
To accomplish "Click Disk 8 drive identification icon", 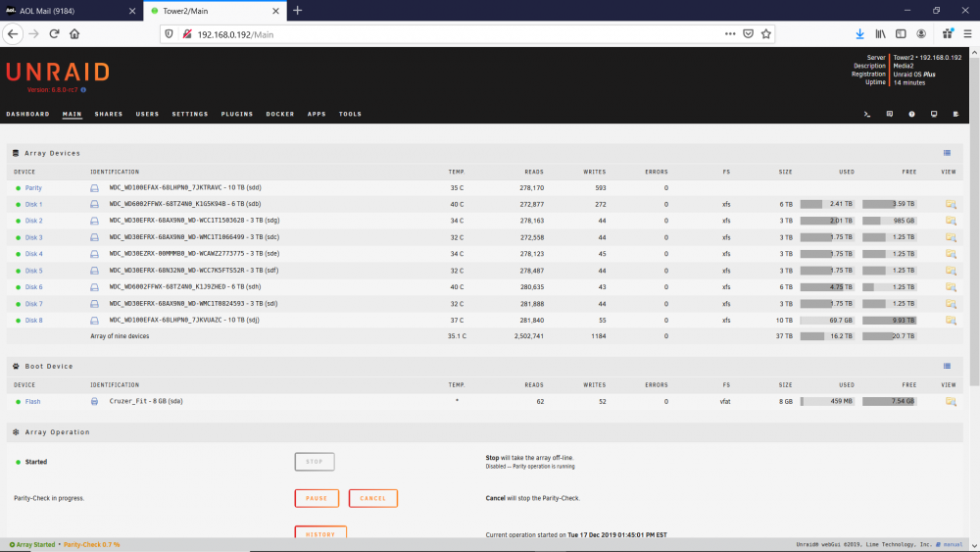I will coord(94,321).
